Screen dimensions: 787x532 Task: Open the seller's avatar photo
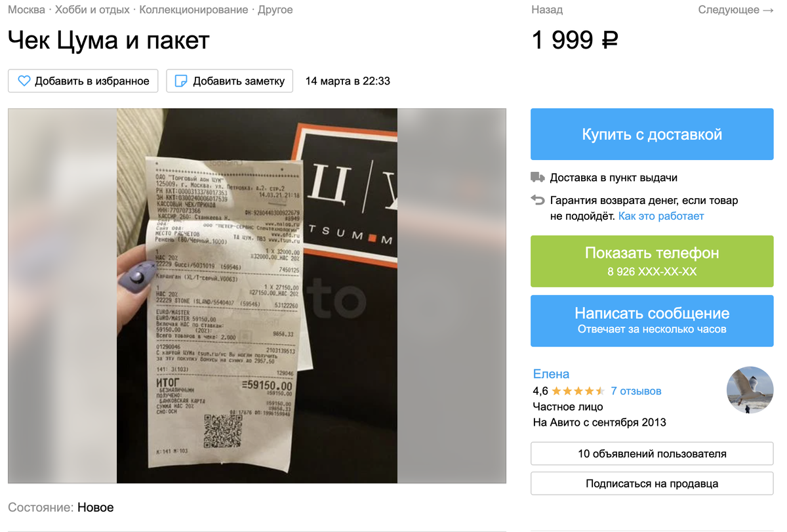(x=750, y=390)
